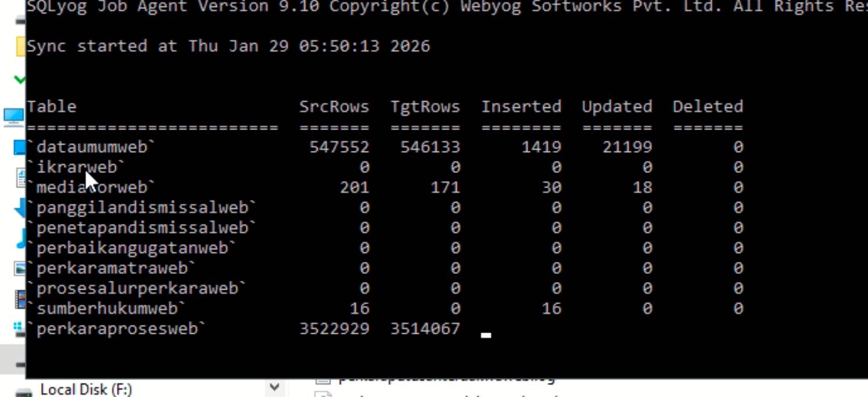The width and height of the screenshot is (868, 397).
Task: Click navigation pane scroll down arrow
Action: pyautogui.click(x=275, y=387)
